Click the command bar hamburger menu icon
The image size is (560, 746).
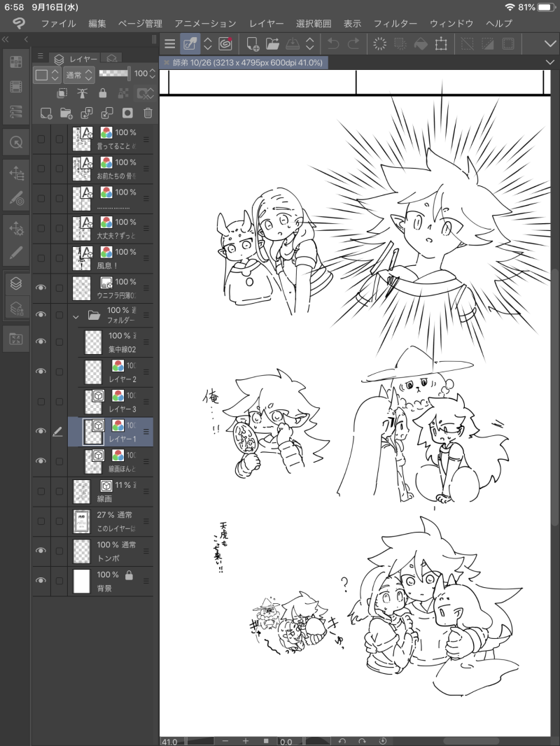tap(169, 44)
